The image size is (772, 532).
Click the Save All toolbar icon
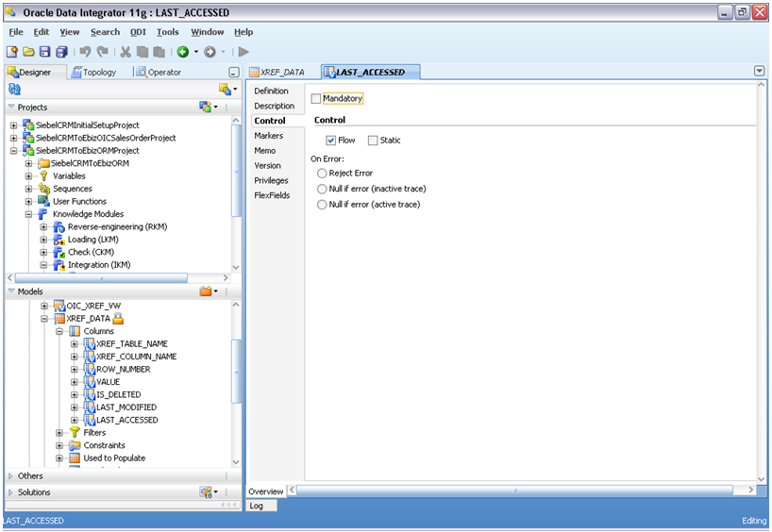click(62, 52)
